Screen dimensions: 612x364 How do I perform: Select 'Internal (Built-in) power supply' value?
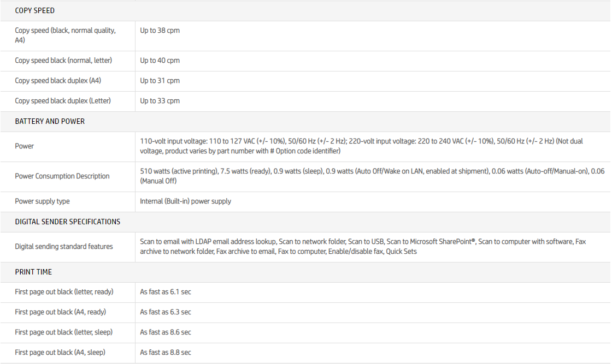coord(185,201)
